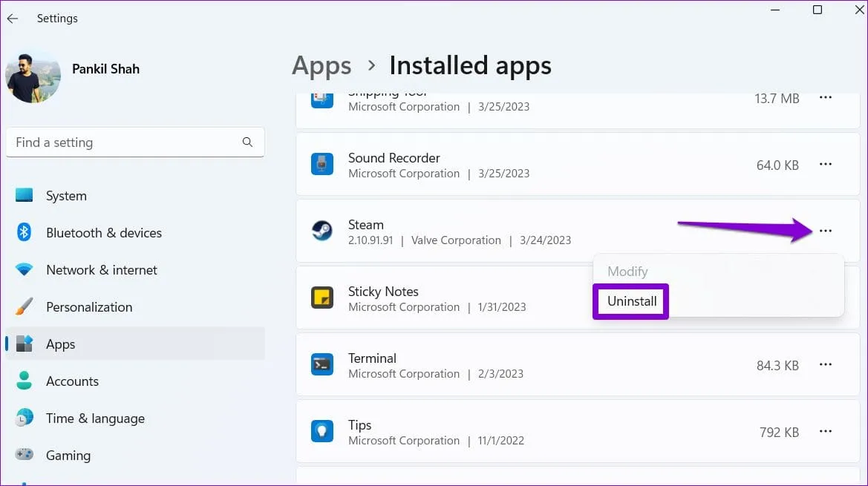Go to Apps breadcrumb link
Viewport: 868px width, 486px height.
322,66
